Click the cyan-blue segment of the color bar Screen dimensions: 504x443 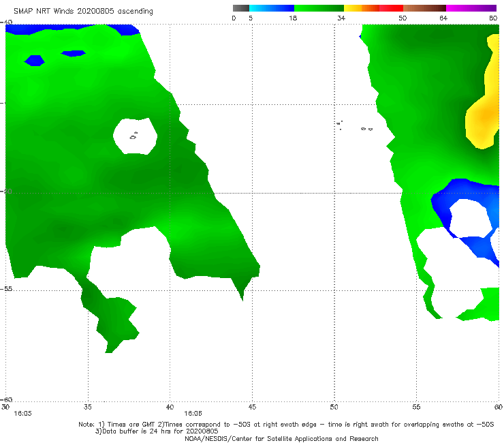[272, 8]
